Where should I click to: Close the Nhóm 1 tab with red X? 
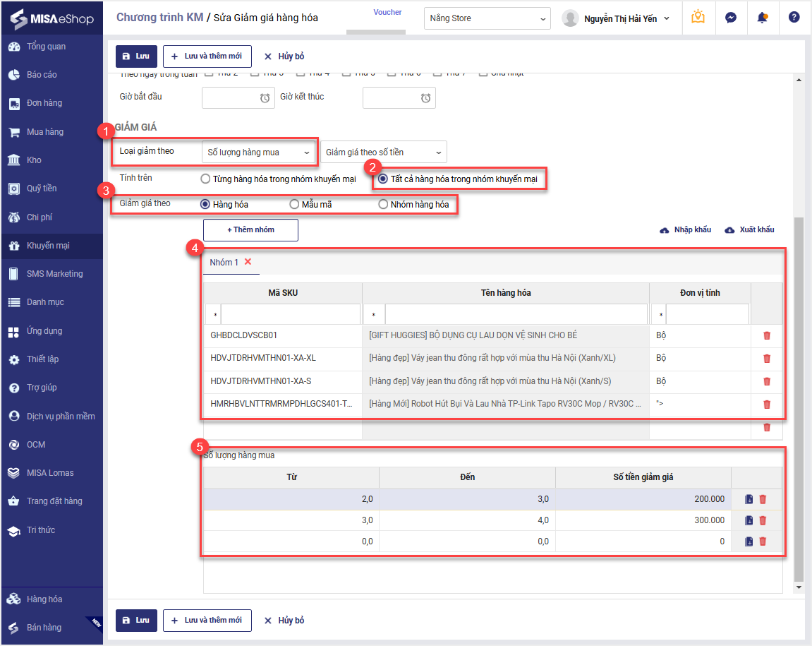click(x=248, y=262)
